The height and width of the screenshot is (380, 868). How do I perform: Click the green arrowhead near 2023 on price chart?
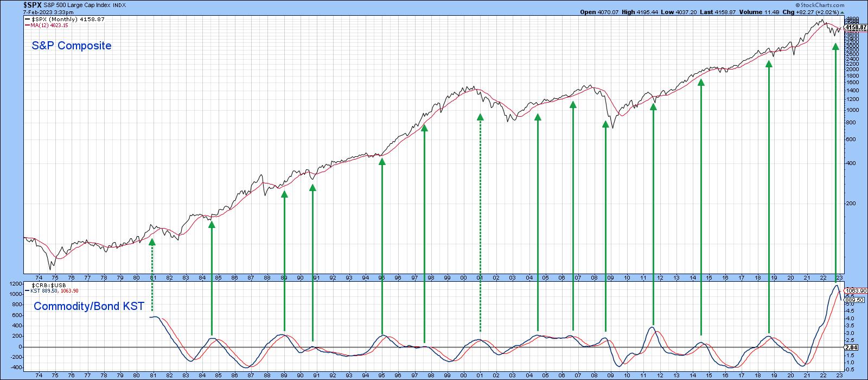click(x=835, y=47)
